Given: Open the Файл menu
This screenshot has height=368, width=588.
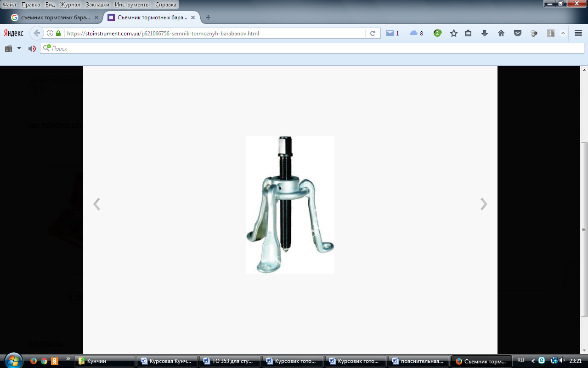Looking at the screenshot, I should (x=9, y=5).
